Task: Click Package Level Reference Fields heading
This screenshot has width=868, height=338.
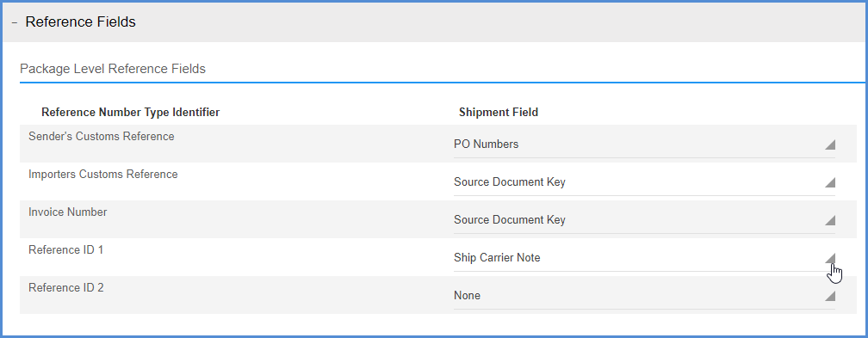Action: coord(113,69)
